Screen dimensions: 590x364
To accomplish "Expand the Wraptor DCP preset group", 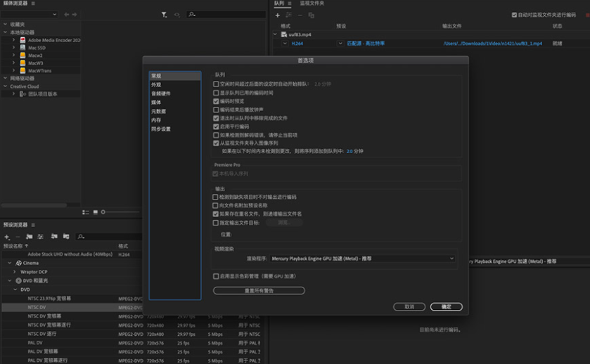I will (x=15, y=272).
